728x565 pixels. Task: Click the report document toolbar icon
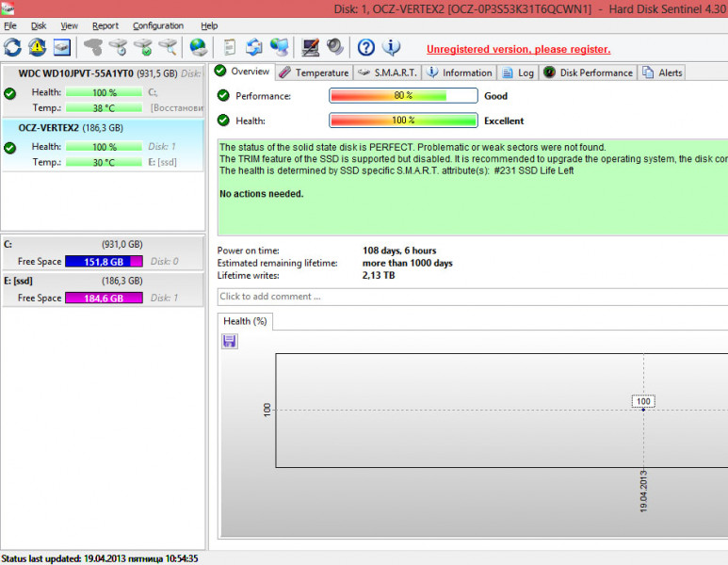(x=230, y=47)
